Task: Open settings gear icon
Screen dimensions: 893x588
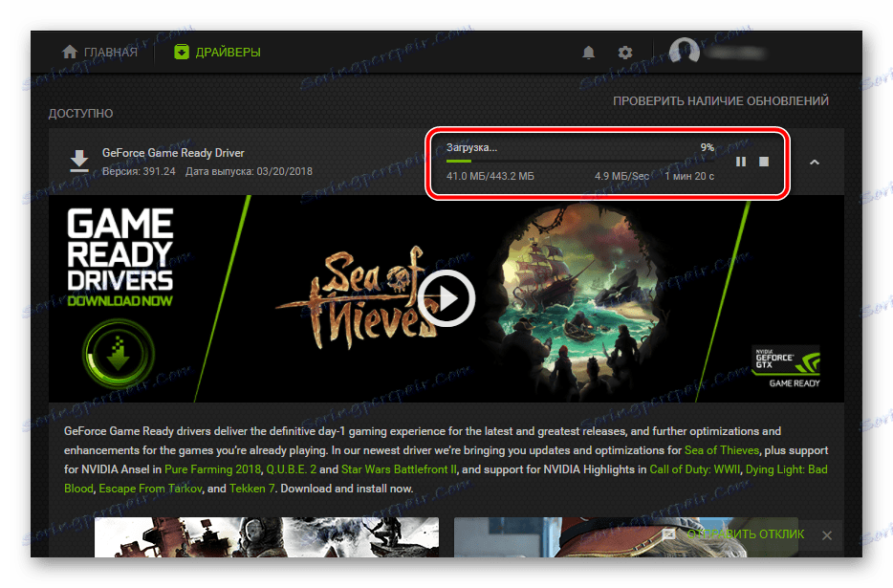Action: click(x=624, y=53)
